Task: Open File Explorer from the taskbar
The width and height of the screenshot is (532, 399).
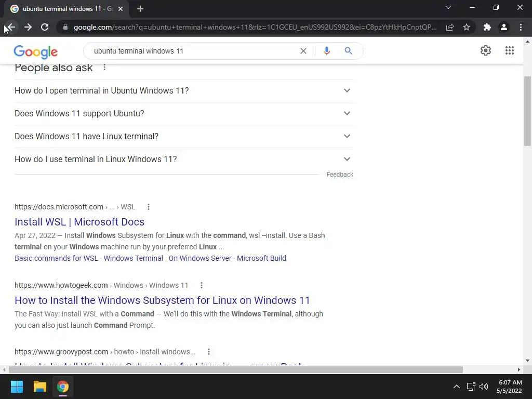Action: tap(39, 387)
